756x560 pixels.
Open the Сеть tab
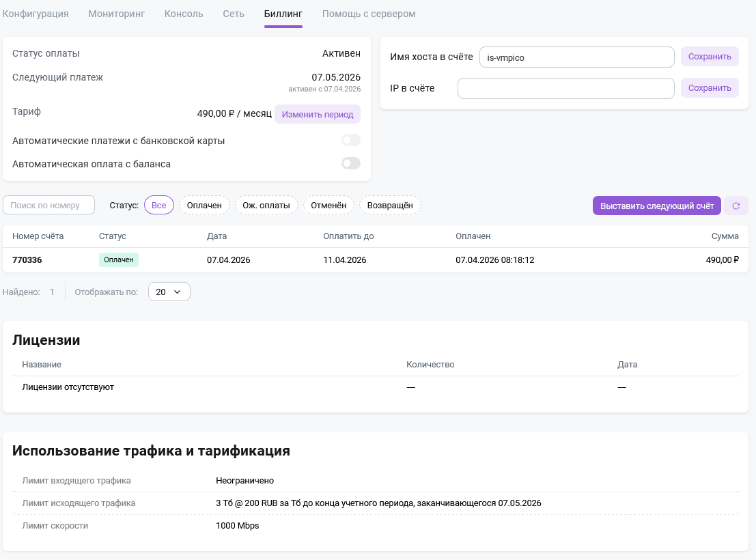[234, 14]
